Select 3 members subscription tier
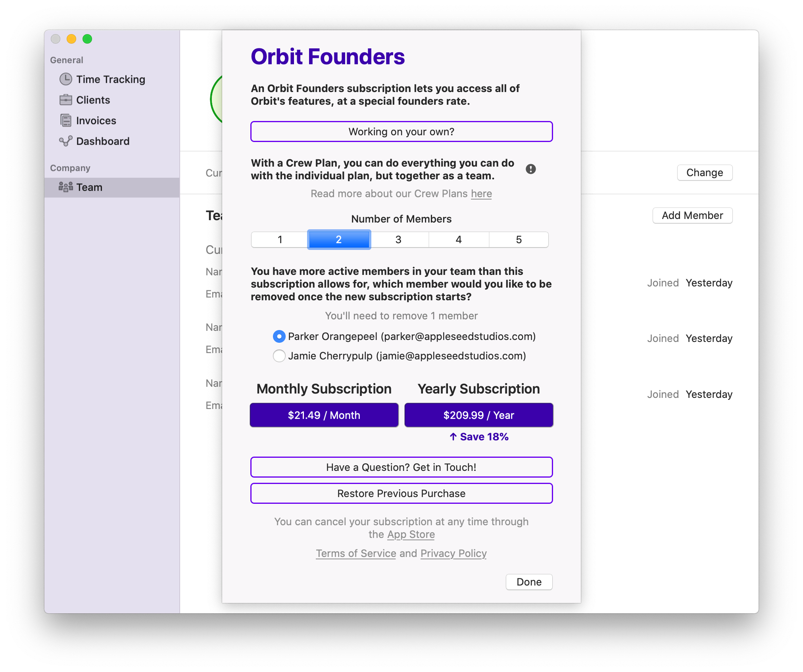The width and height of the screenshot is (803, 672). pyautogui.click(x=399, y=239)
